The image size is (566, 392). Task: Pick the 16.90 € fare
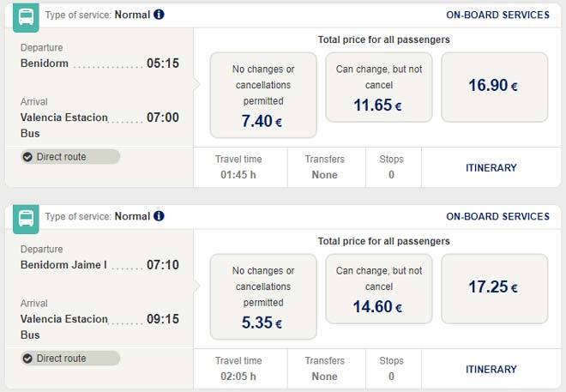tap(494, 87)
